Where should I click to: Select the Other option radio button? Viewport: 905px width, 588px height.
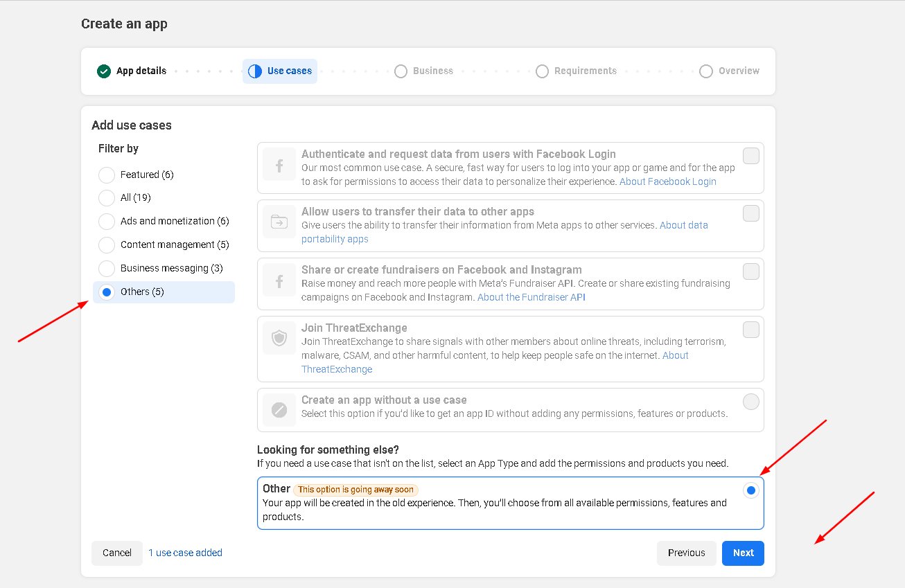[x=750, y=490]
